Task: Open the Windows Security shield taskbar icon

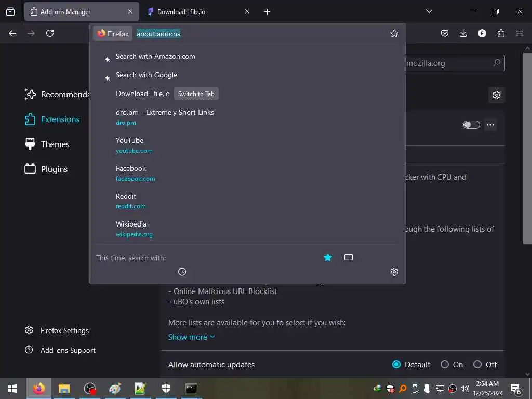Action: coord(166,389)
